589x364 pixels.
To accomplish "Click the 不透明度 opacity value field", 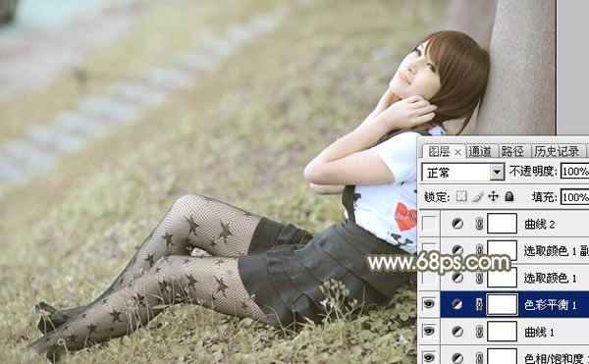I will (574, 172).
